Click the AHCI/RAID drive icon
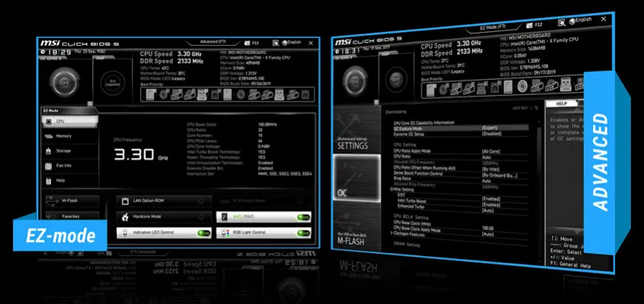This screenshot has height=304, width=644. click(x=224, y=217)
